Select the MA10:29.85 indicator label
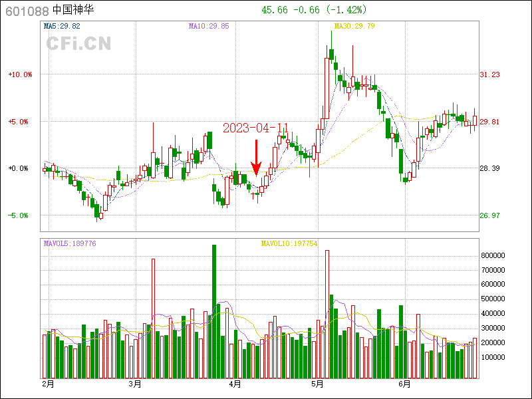Screen dimensions: 532x399 [209, 26]
